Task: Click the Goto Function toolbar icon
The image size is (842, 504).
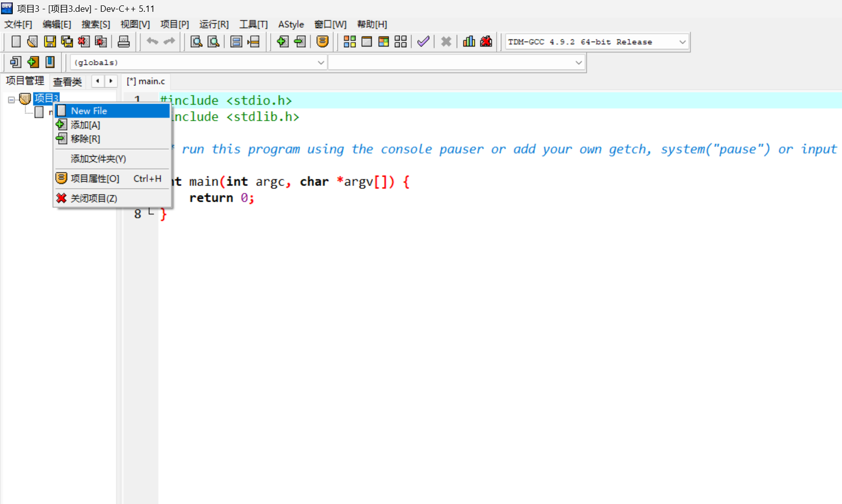Action: click(x=236, y=42)
